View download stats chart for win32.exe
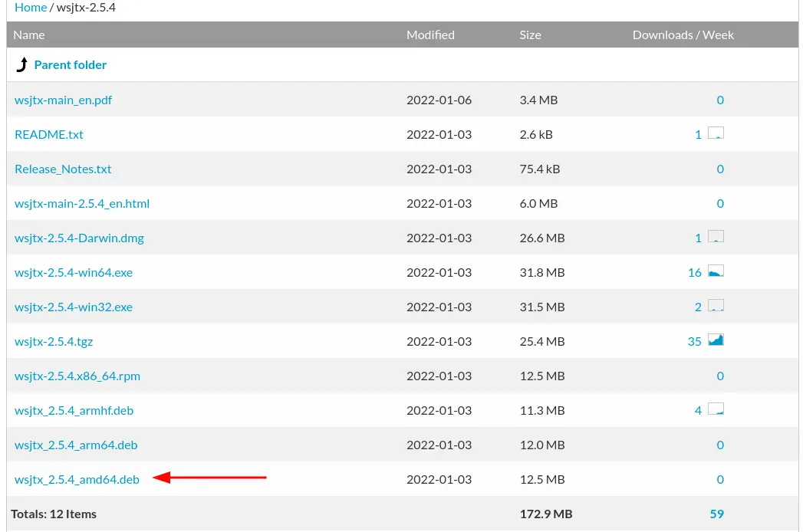Screen dimensions: 803x532 coord(716,306)
